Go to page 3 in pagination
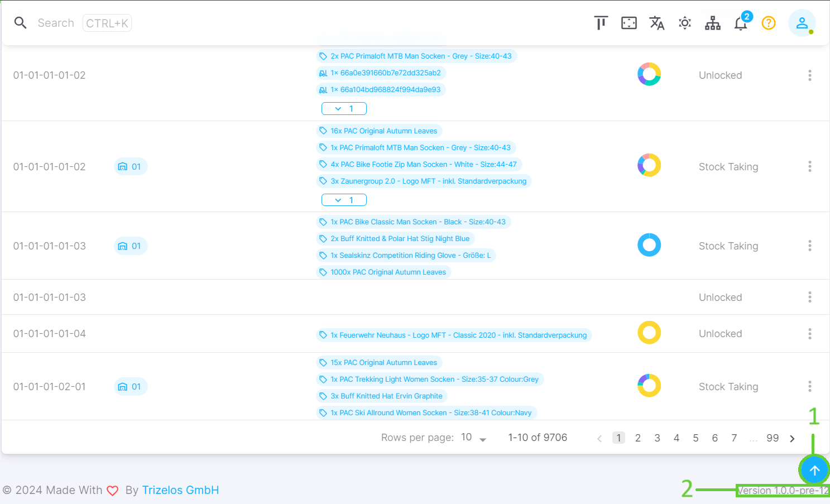 click(658, 438)
